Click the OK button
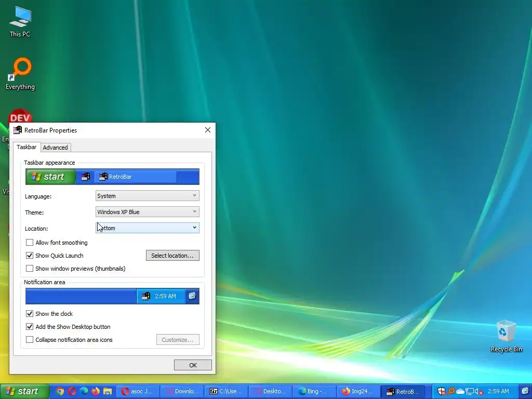Screen dimensions: 532x399 [x=193, y=365]
